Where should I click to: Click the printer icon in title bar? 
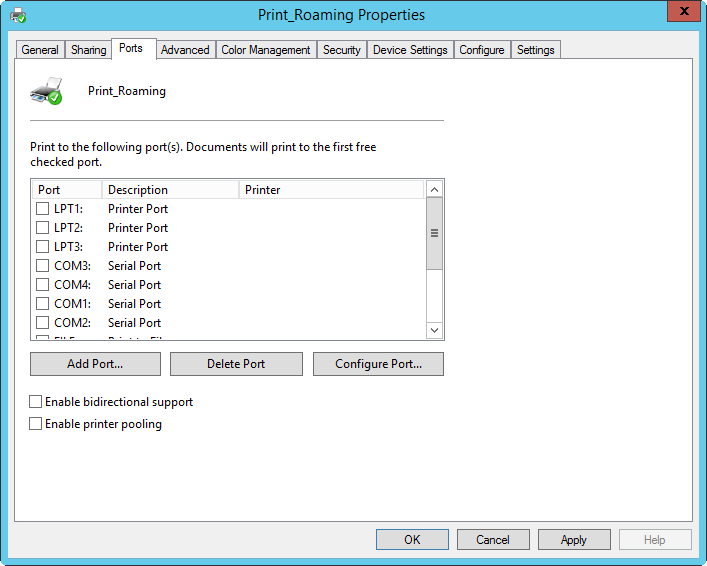18,15
